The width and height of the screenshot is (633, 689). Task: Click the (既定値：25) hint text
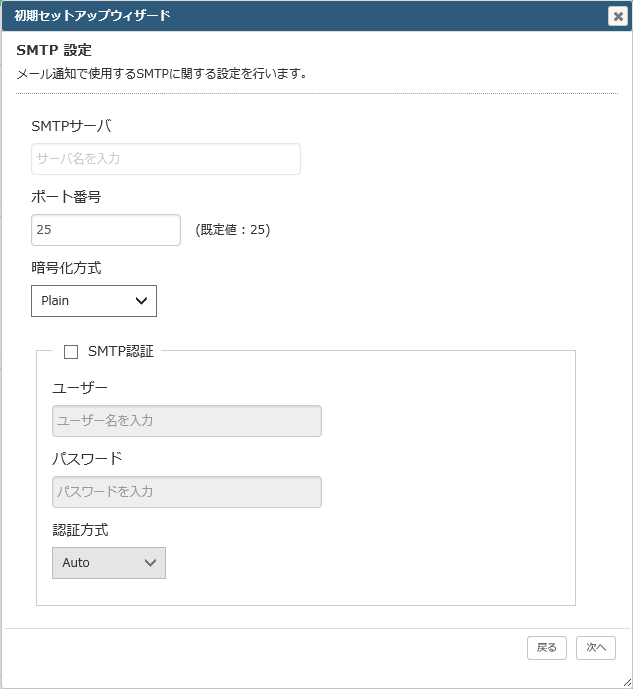[233, 230]
